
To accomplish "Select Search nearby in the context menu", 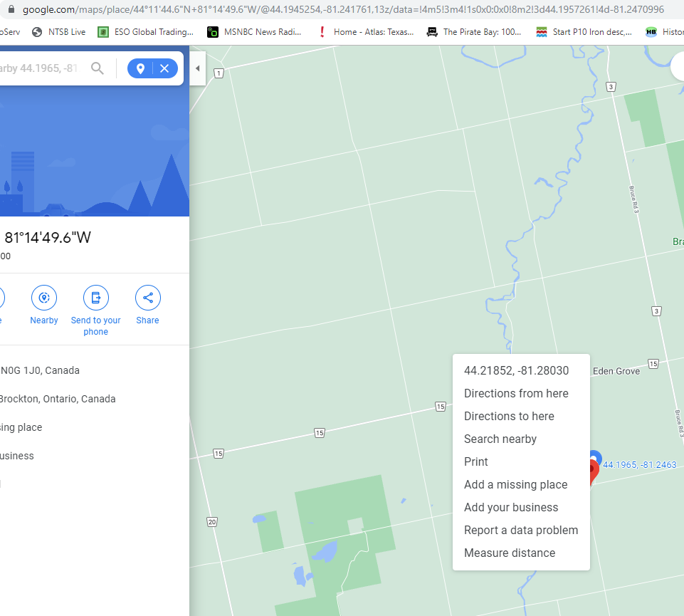I will pos(500,439).
